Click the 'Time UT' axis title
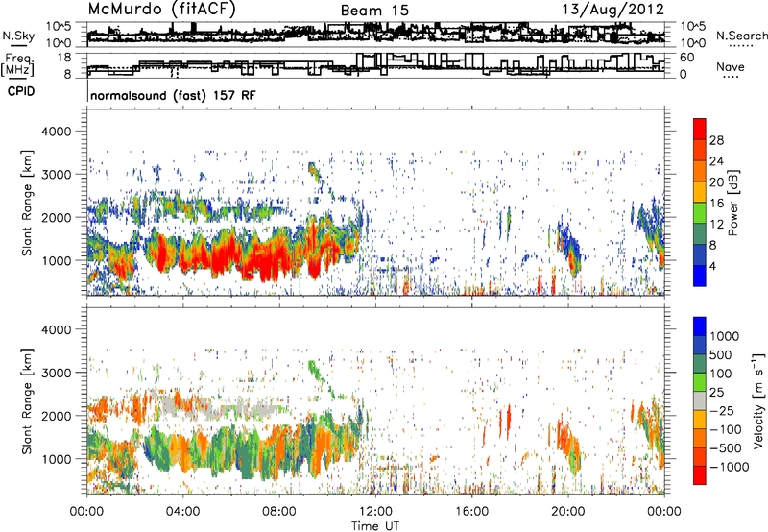Image resolution: width=768 pixels, height=532 pixels. coord(375,526)
